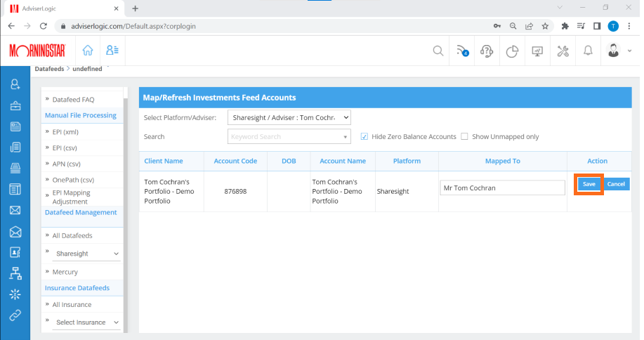Screen dimensions: 644x340
Task: Expand profile menu chevron
Action: [x=630, y=51]
